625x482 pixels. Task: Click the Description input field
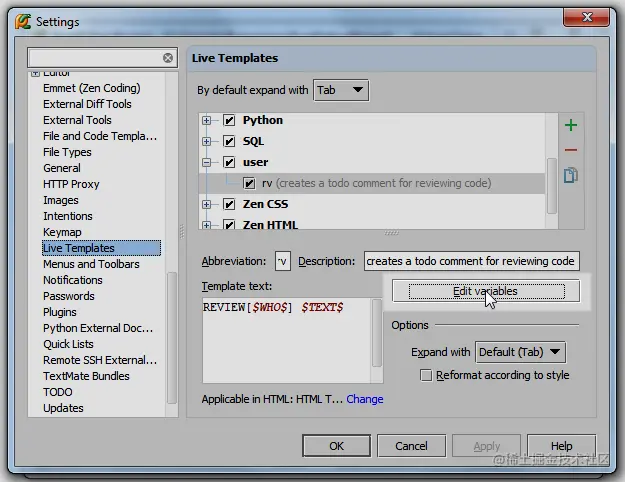(472, 262)
